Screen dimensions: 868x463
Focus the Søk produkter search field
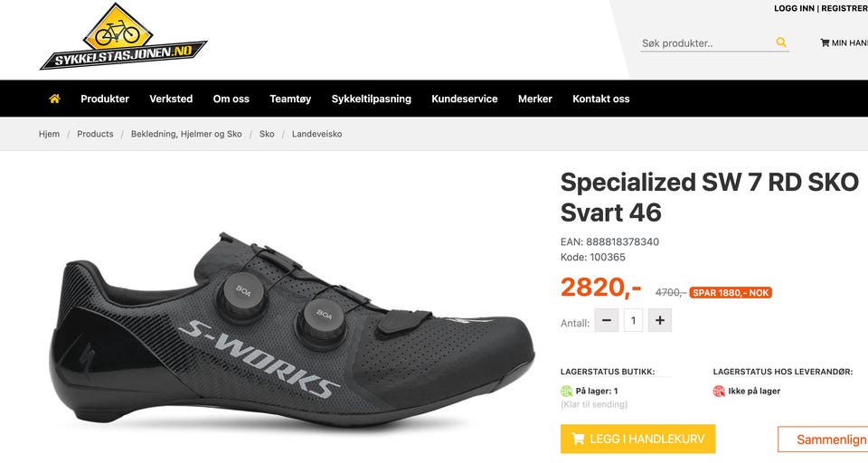click(x=707, y=43)
